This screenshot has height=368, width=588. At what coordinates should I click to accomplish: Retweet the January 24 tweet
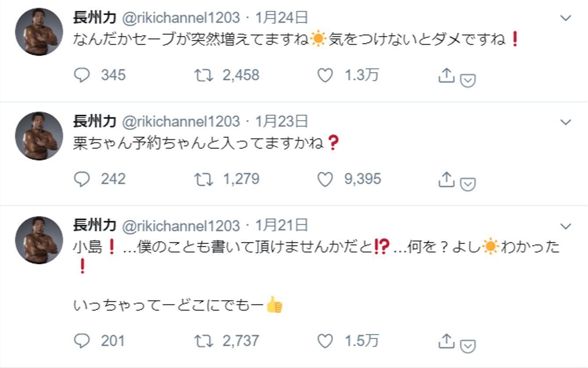pyautogui.click(x=204, y=76)
